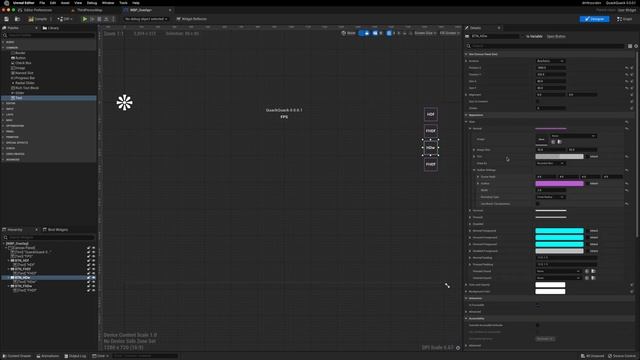
Task: Open the Diff options button
Action: 64,19
